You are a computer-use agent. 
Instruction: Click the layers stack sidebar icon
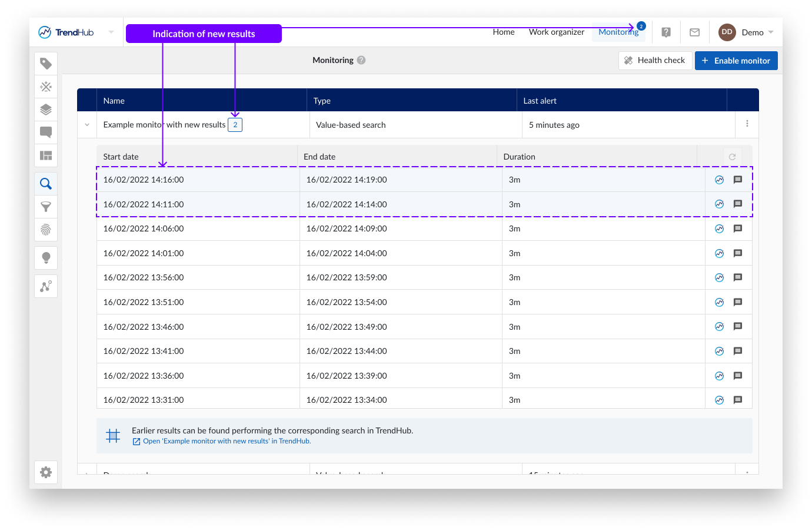46,110
